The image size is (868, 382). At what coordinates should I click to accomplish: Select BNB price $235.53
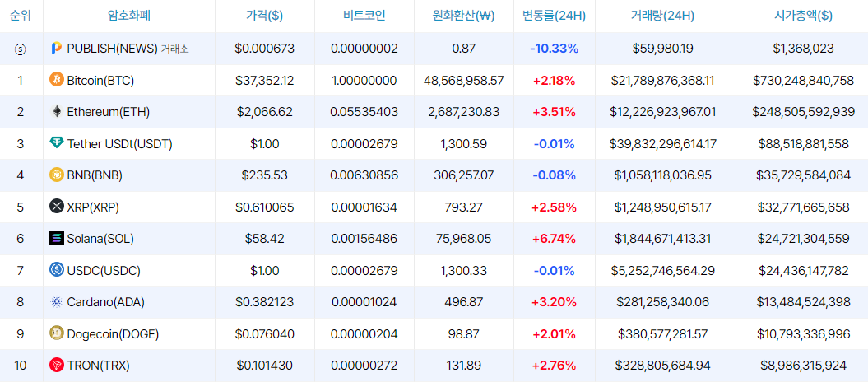(x=265, y=175)
